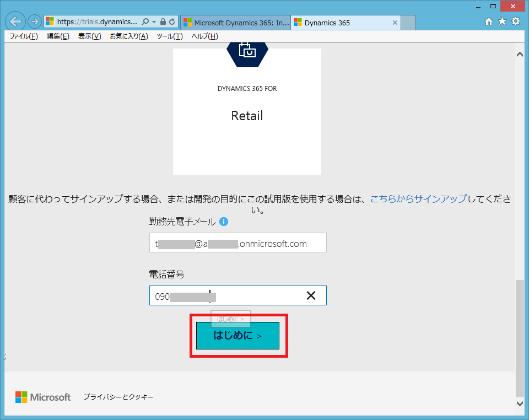Click the 電話番号 label
The image size is (529, 420).
(166, 274)
